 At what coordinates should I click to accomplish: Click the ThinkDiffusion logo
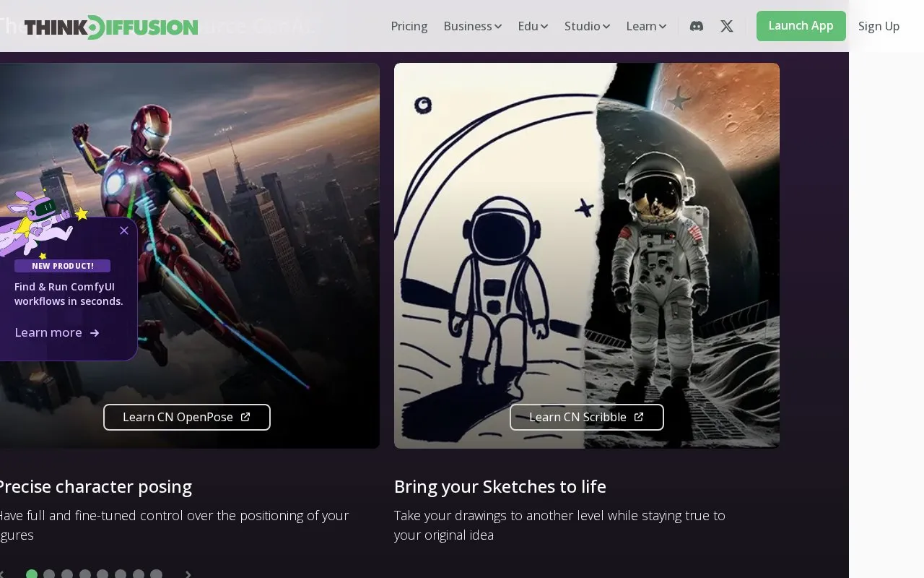[x=111, y=27]
